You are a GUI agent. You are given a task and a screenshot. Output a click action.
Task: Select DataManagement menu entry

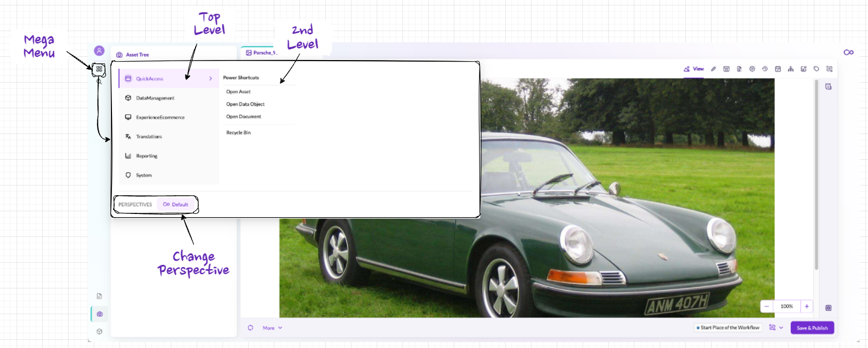[169, 98]
